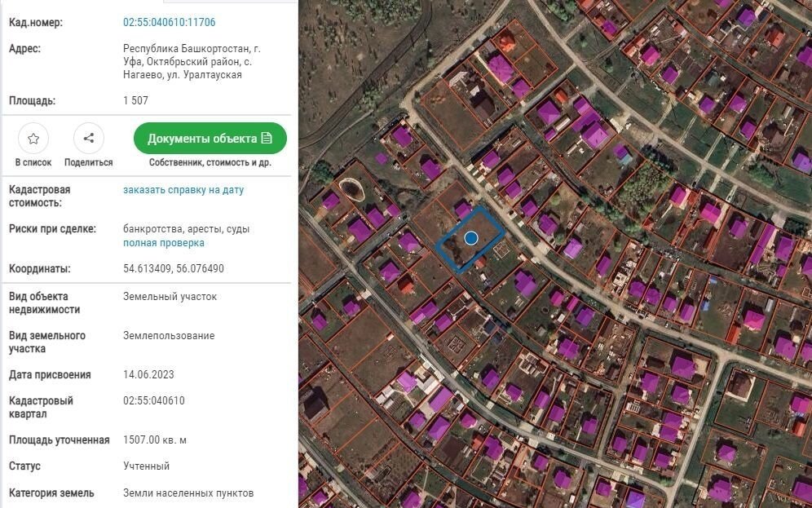Screen dimensions: 812x508
Task: Click the Учтенный status value
Action: coord(147,466)
